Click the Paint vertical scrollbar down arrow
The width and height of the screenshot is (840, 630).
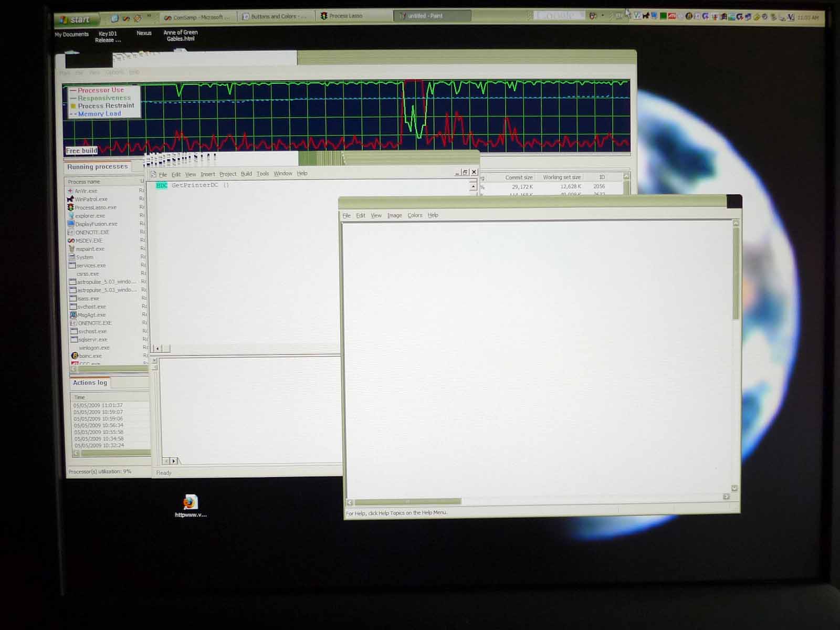point(734,488)
